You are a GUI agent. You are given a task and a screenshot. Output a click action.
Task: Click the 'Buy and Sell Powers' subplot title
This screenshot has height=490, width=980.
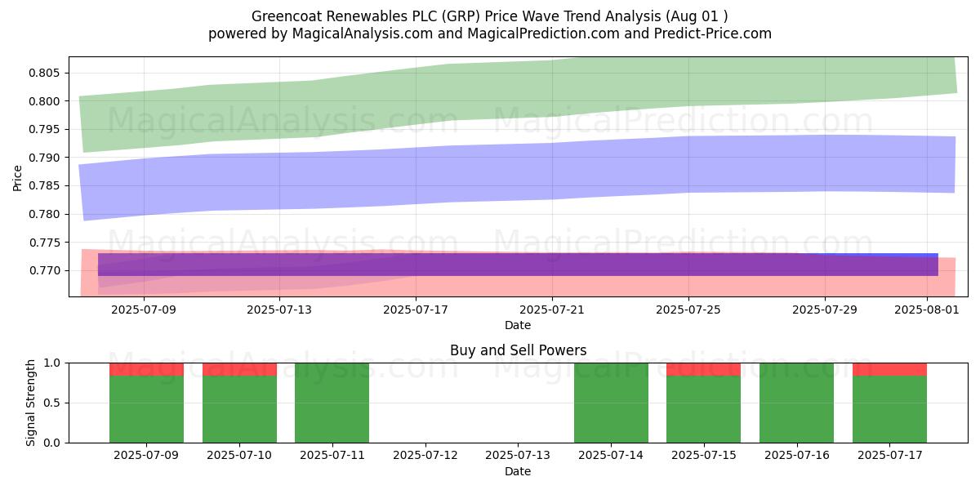point(518,350)
